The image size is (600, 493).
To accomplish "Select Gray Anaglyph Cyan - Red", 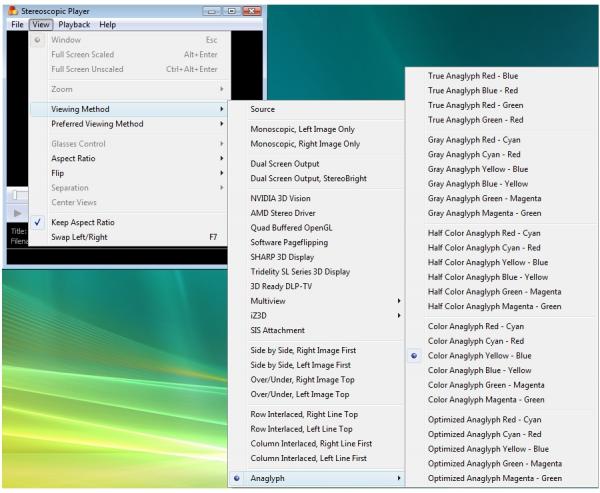I will click(x=501, y=154).
